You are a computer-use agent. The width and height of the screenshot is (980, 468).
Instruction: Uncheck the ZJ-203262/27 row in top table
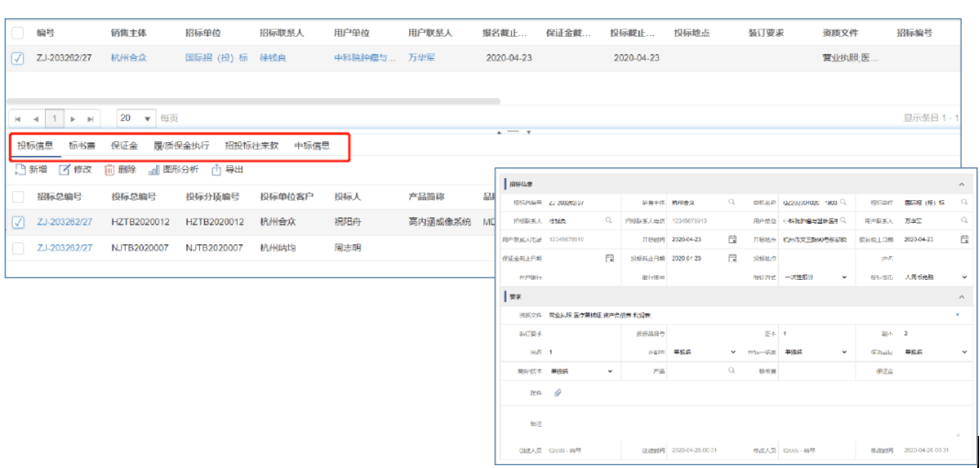coord(17,58)
